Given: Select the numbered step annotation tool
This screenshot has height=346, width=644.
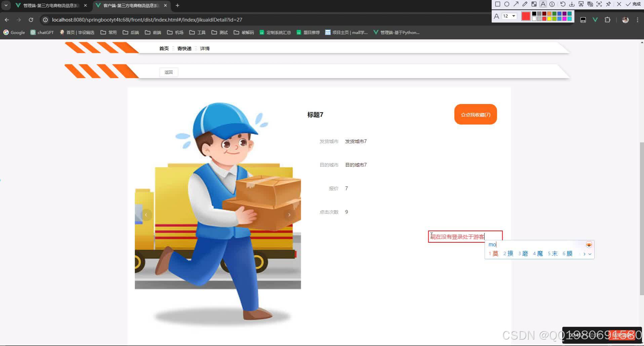Looking at the screenshot, I should pyautogui.click(x=552, y=4).
